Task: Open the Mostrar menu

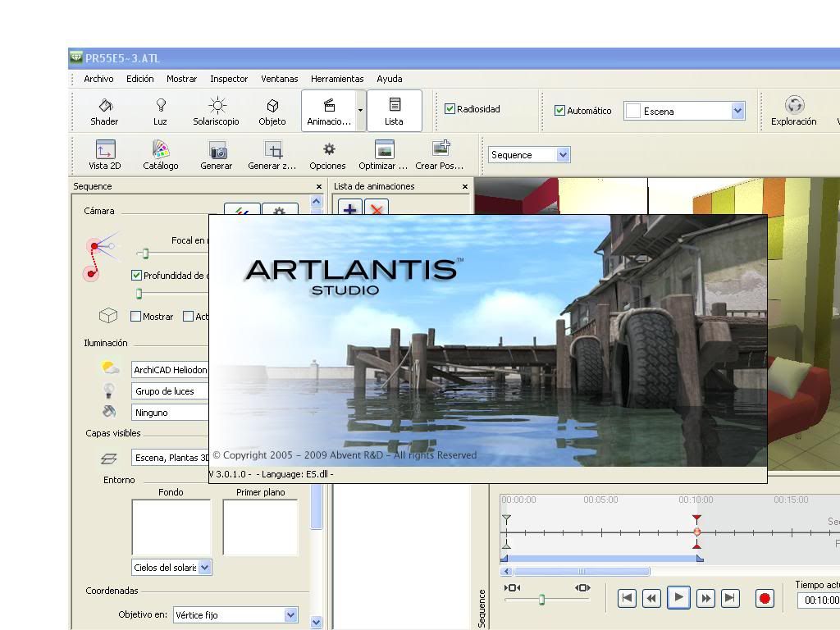Action: tap(181, 79)
